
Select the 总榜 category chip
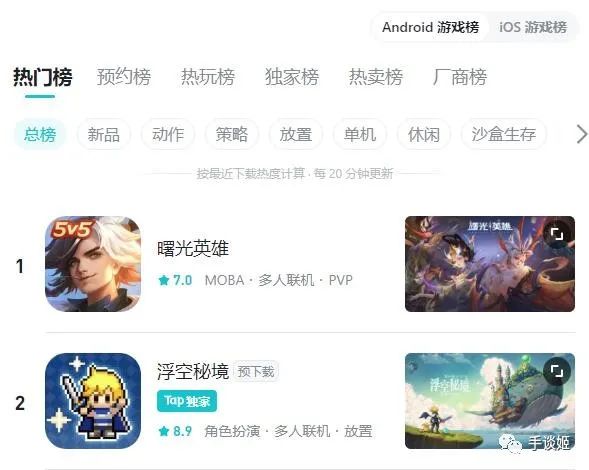40,135
